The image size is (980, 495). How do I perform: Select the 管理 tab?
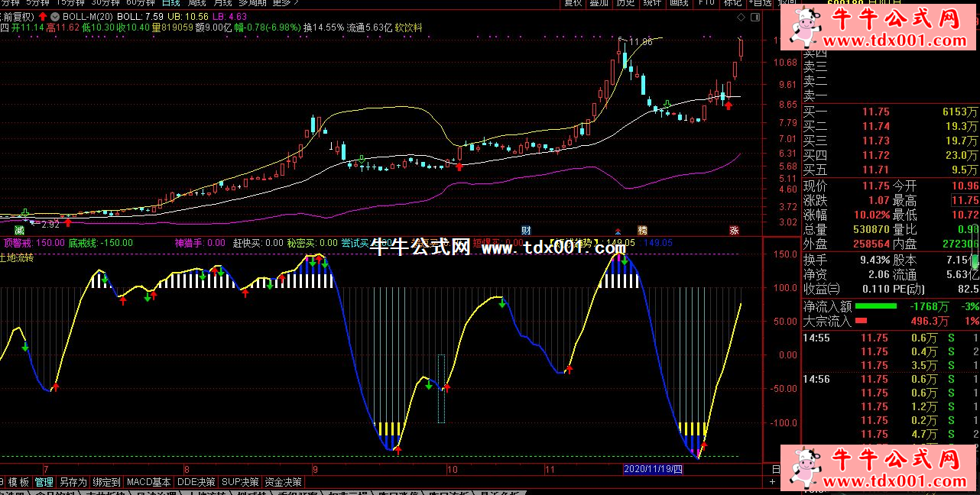click(44, 482)
